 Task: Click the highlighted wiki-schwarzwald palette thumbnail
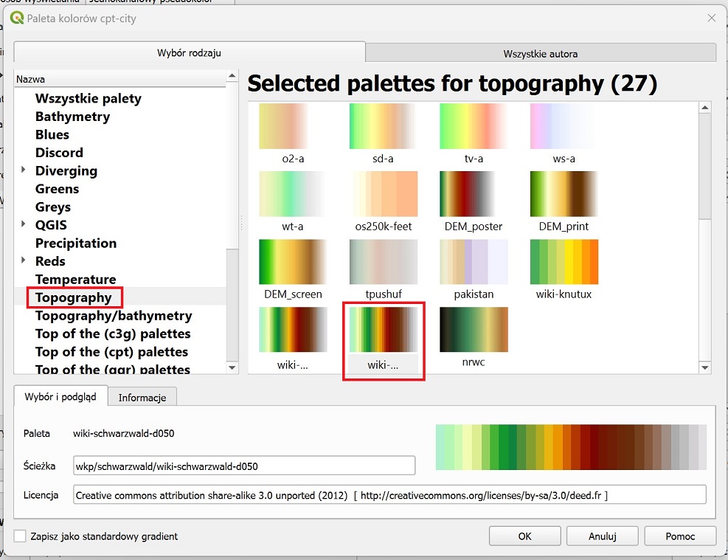383,329
